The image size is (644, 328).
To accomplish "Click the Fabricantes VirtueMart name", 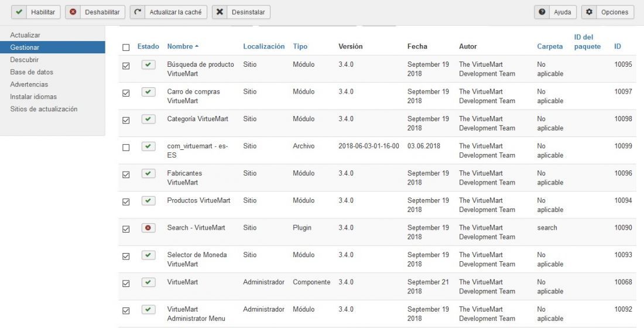I will (x=184, y=177).
